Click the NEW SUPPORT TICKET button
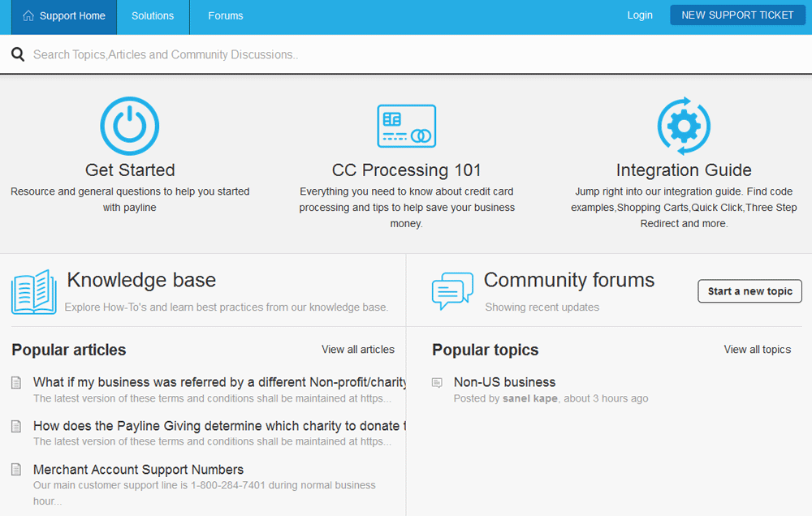Image resolution: width=812 pixels, height=516 pixels. (x=737, y=15)
